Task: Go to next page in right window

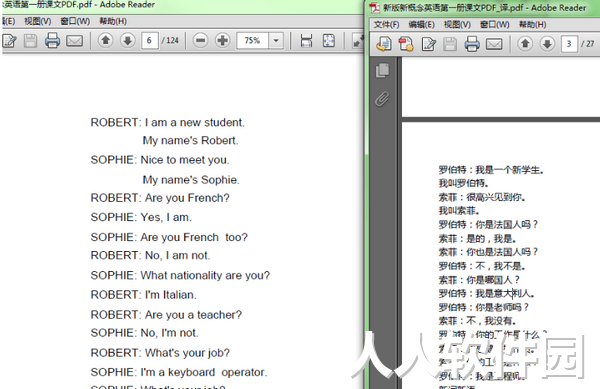Action: coord(547,44)
